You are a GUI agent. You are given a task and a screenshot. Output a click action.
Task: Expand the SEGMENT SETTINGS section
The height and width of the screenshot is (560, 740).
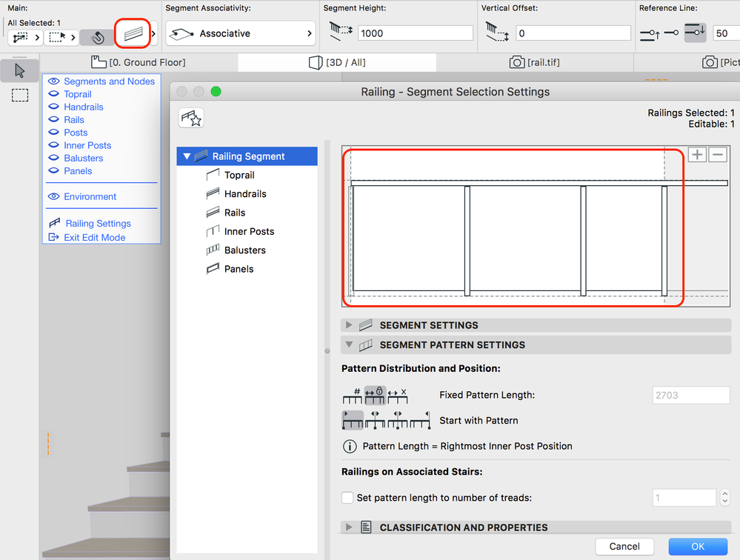(348, 324)
